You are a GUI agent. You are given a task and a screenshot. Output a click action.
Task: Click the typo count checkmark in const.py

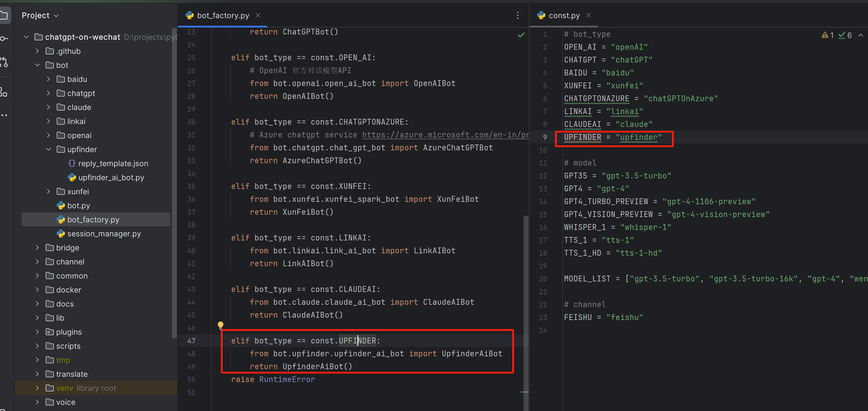tap(845, 35)
